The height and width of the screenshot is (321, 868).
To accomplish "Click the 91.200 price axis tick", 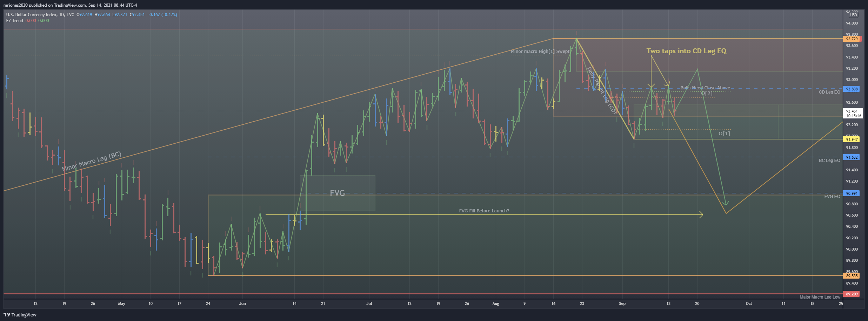I will click(852, 181).
